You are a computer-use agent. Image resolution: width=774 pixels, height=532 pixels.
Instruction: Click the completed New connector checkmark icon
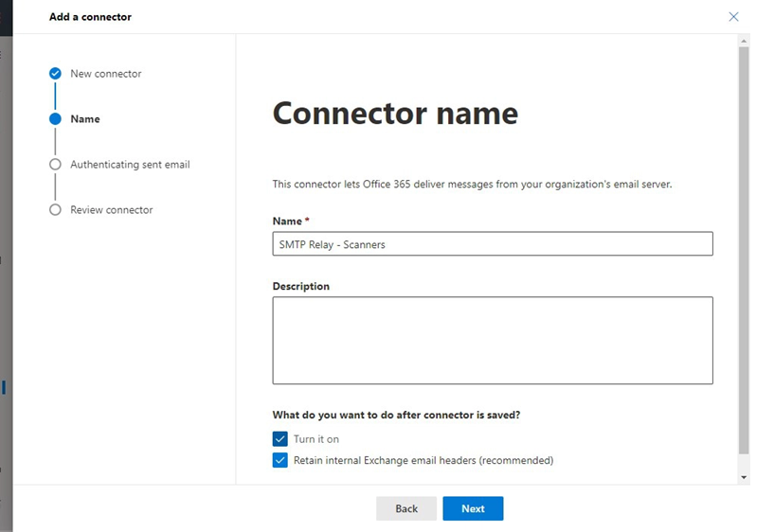coord(55,74)
